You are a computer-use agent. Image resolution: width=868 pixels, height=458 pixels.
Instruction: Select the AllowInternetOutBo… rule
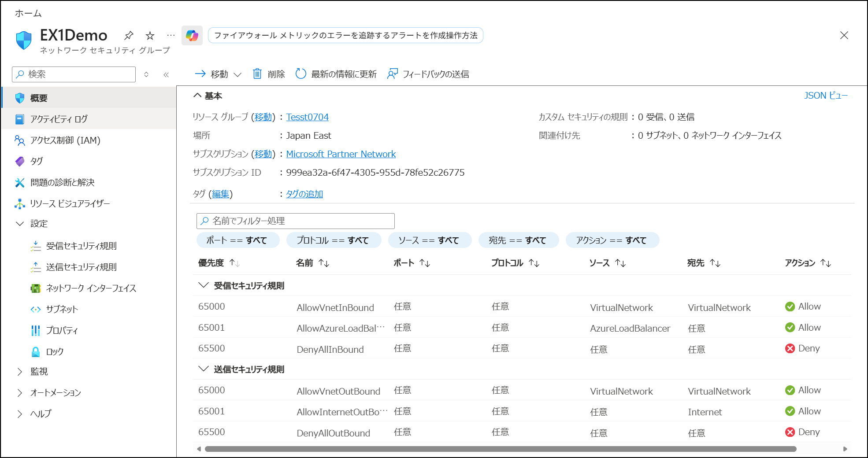point(342,412)
